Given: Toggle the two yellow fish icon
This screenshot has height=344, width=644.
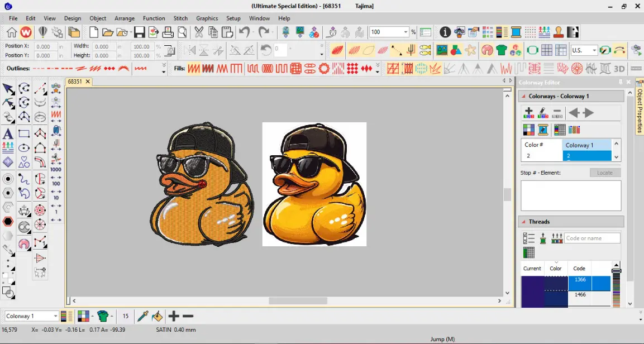Looking at the screenshot, I should pyautogui.click(x=425, y=50).
